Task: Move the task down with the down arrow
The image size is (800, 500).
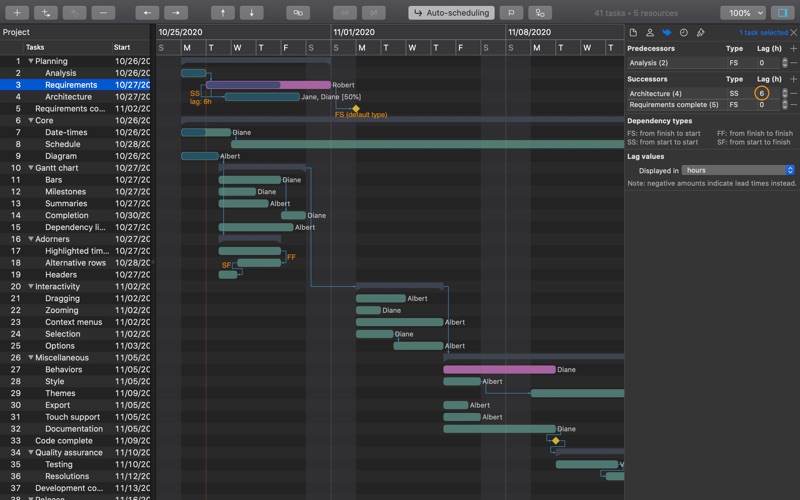Action: (252, 13)
